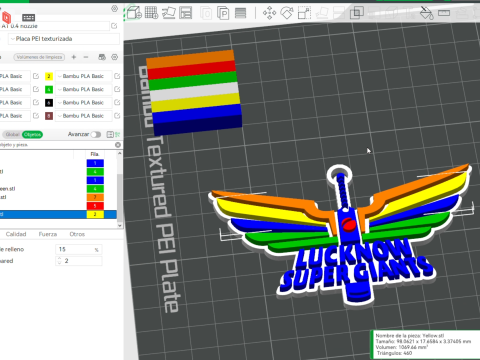Image resolution: width=480 pixels, height=360 pixels.
Task: Open the gear settings at panel top
Action: click(x=114, y=9)
